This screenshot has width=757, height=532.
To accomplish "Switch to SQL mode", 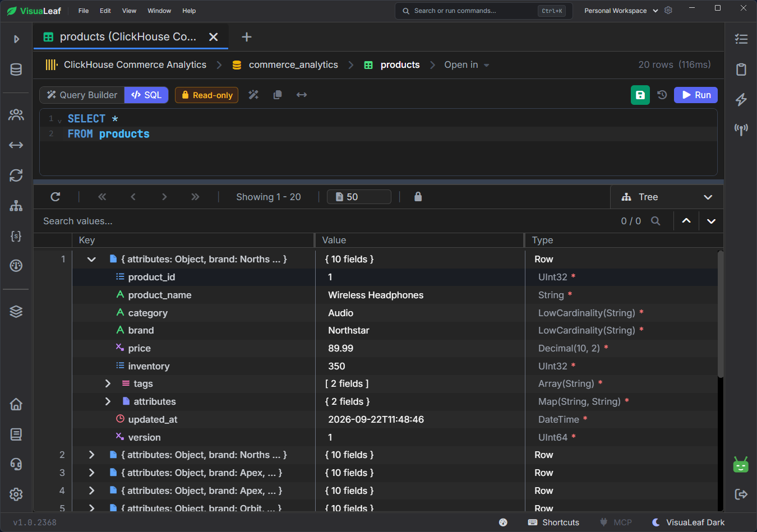I will point(146,95).
